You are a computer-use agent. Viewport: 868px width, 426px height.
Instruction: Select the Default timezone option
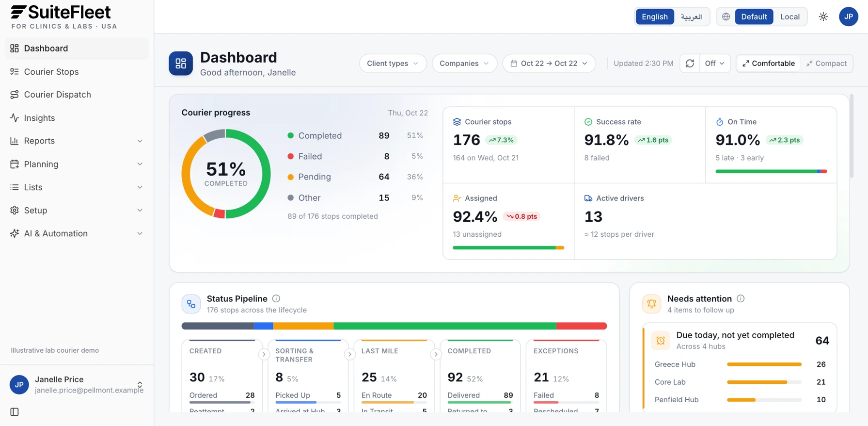point(754,17)
